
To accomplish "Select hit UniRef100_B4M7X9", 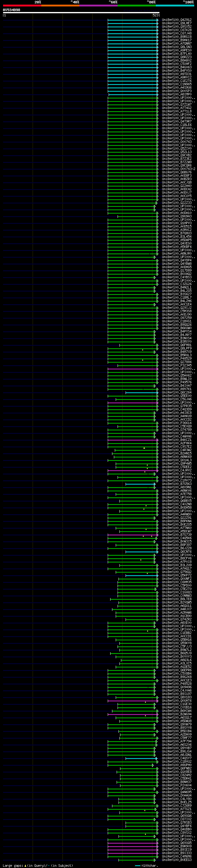I will click(176, 352).
